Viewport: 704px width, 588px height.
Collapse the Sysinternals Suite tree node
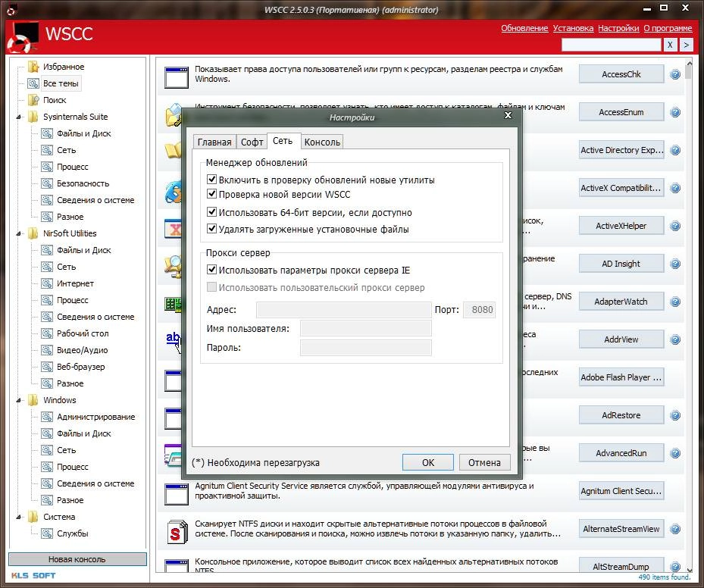pos(19,117)
